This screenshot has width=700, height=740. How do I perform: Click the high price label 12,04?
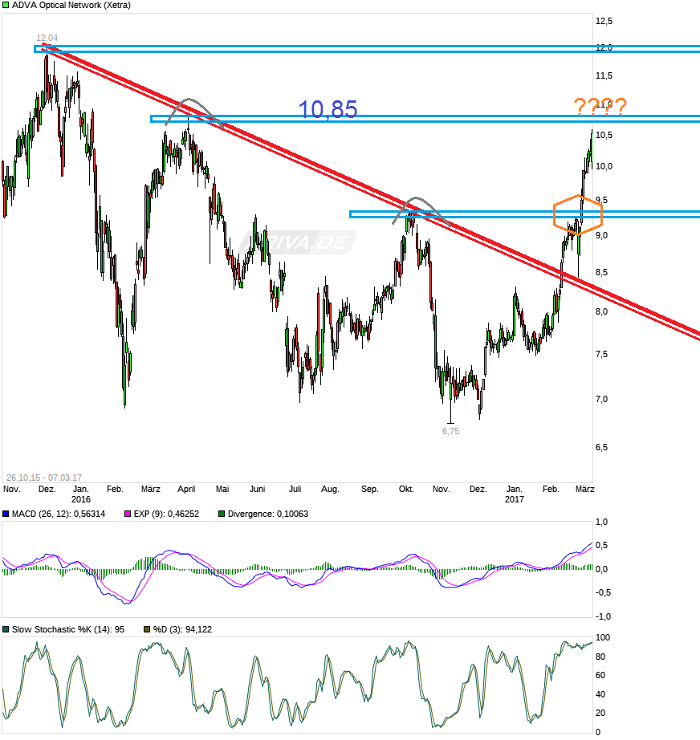point(47,38)
